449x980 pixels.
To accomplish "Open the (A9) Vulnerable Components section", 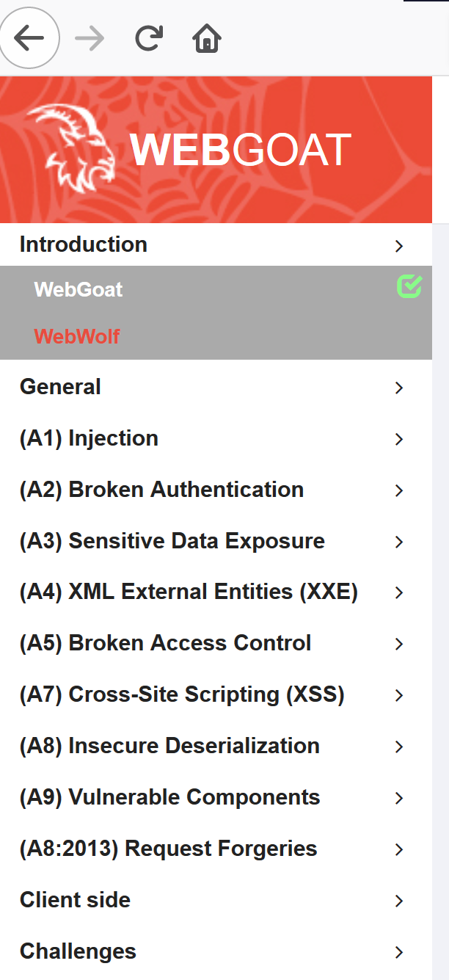I will pyautogui.click(x=169, y=798).
